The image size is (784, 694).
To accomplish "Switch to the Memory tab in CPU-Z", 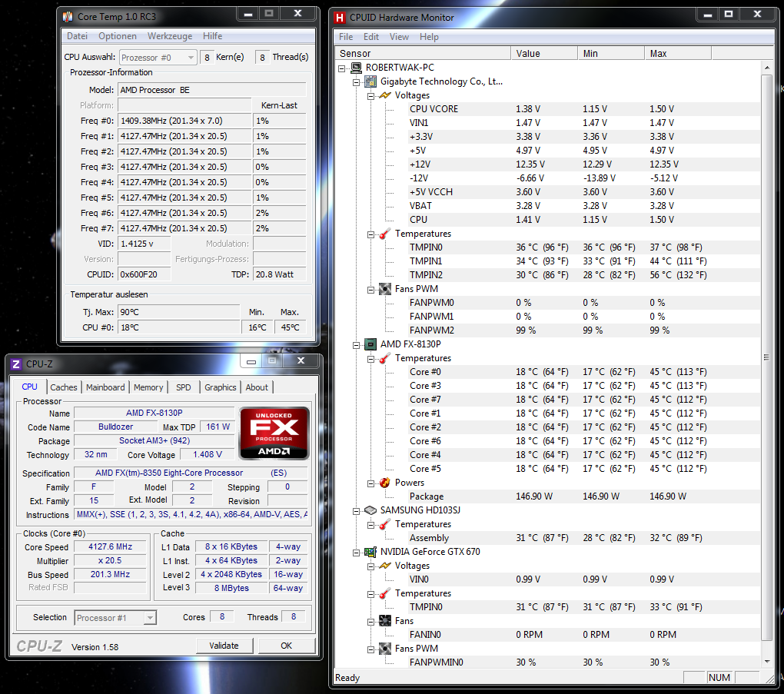I will 148,387.
